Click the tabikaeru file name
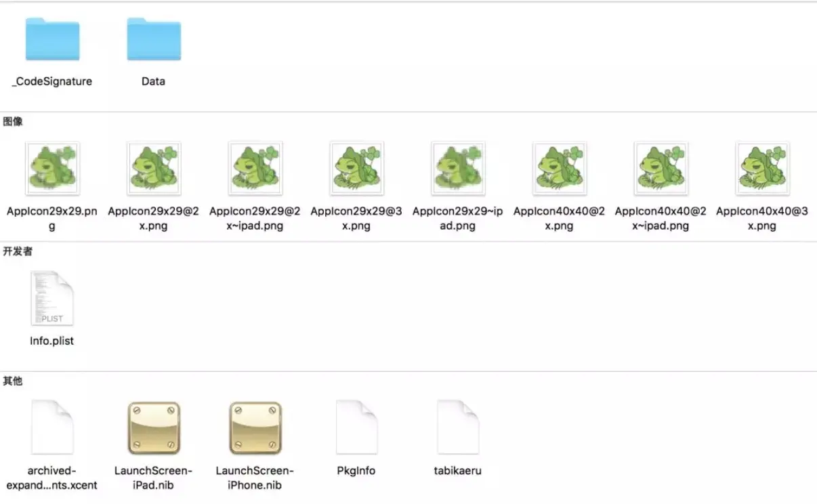 click(458, 470)
